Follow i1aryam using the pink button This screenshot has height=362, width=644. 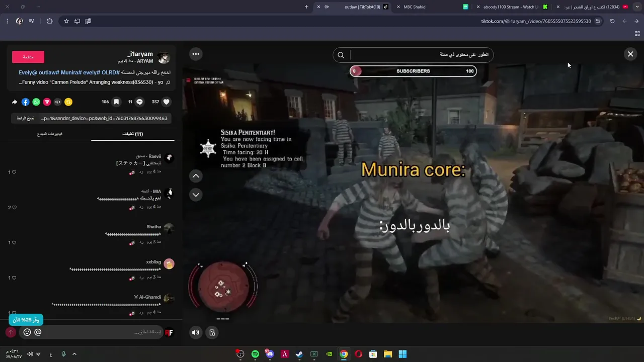click(28, 57)
